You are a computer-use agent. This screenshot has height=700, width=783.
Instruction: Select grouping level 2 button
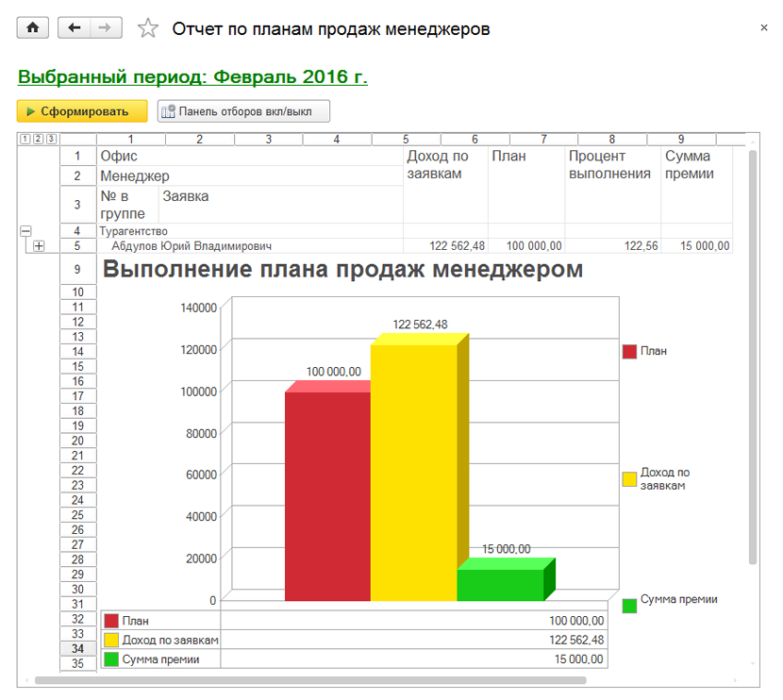(x=38, y=140)
